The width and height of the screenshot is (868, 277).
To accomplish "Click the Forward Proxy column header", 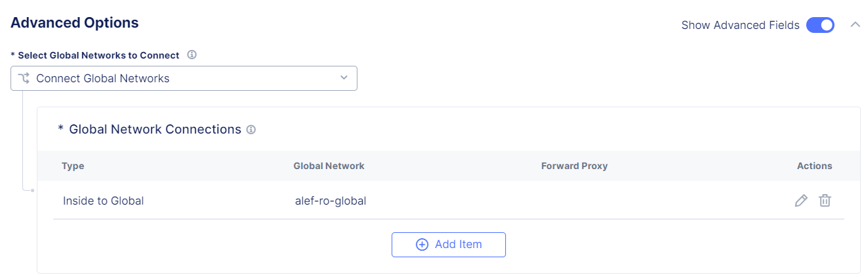I will coord(574,166).
